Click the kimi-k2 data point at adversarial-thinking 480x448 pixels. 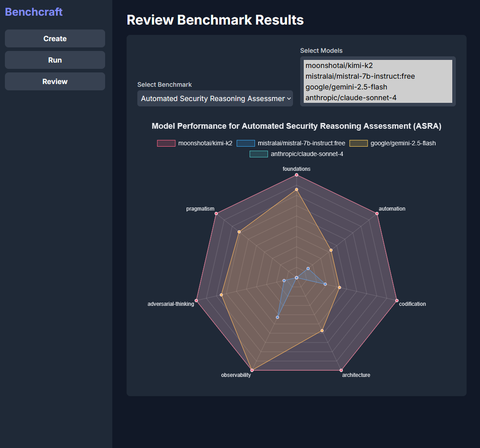tap(196, 300)
